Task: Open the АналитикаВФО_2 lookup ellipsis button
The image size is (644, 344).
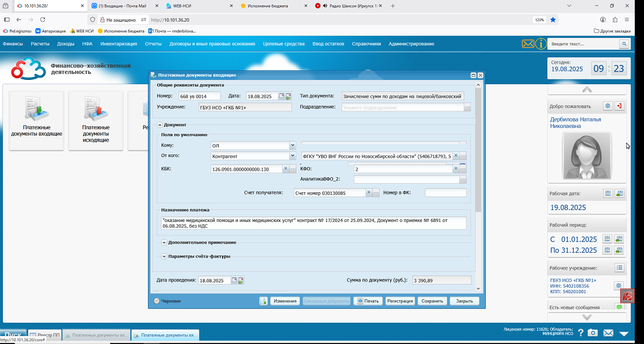Action: pyautogui.click(x=463, y=179)
